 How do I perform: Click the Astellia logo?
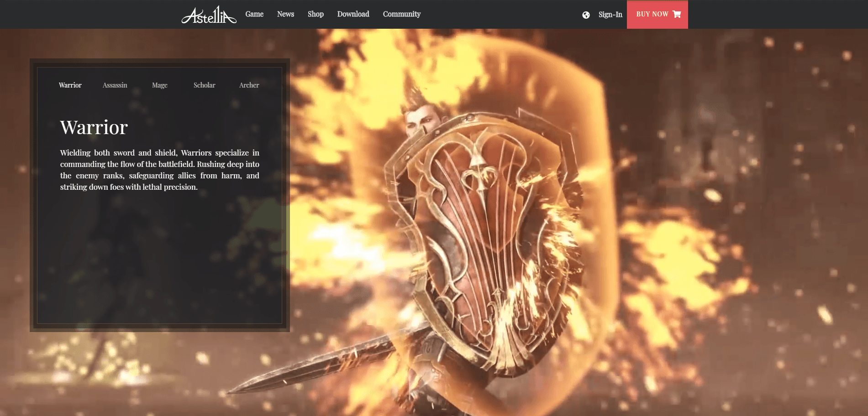[x=209, y=15]
